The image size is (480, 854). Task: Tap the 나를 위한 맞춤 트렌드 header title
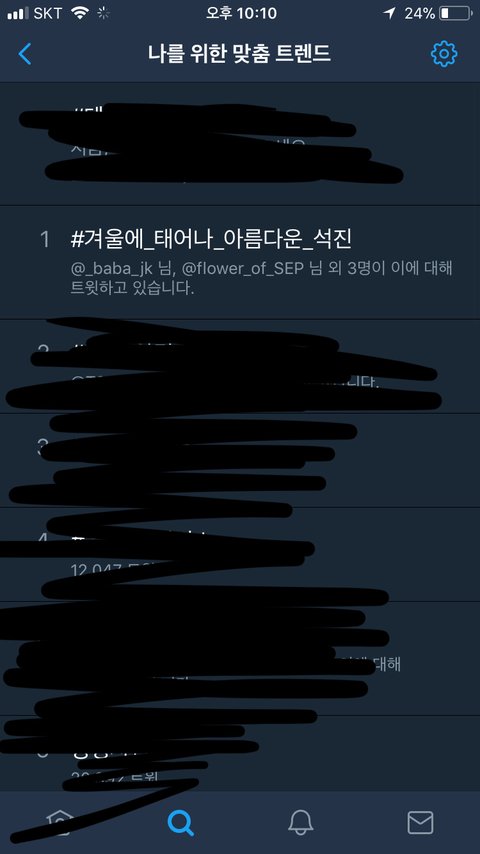pyautogui.click(x=239, y=54)
